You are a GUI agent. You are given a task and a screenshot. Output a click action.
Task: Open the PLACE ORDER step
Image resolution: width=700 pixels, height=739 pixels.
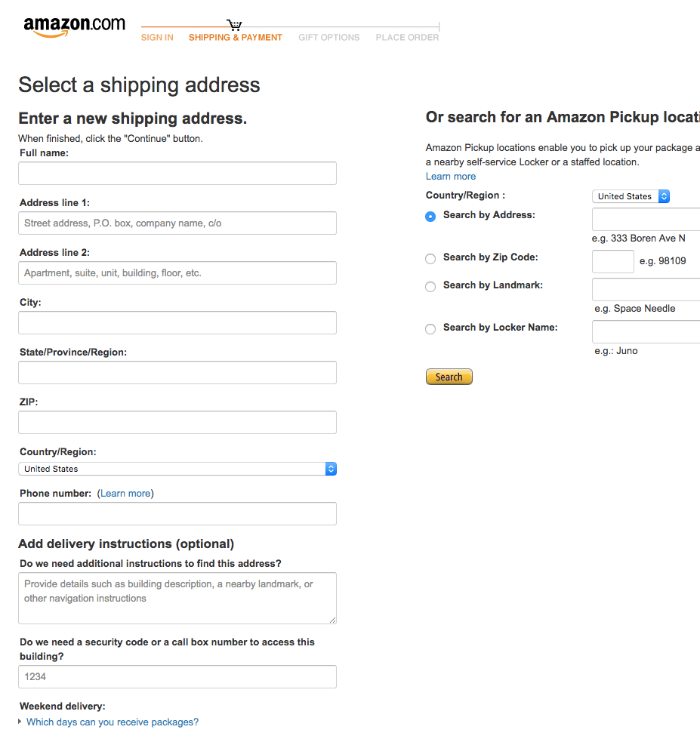pyautogui.click(x=406, y=37)
